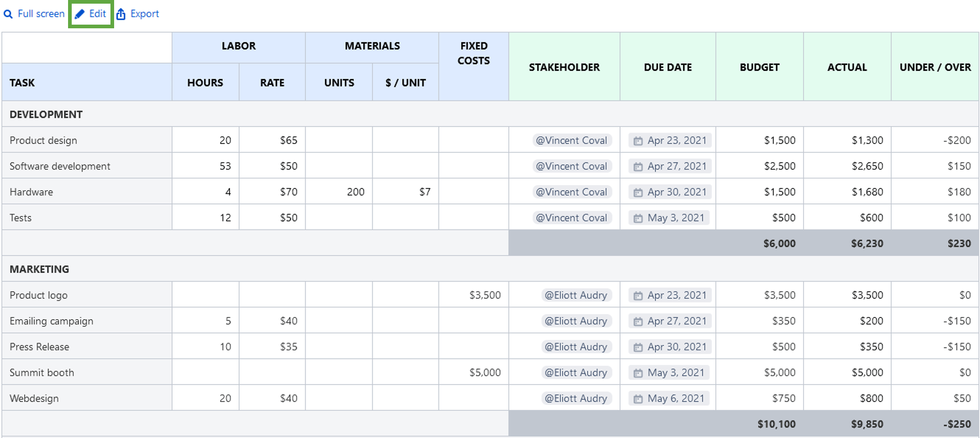Click the Edit button to modify the table

[97, 14]
